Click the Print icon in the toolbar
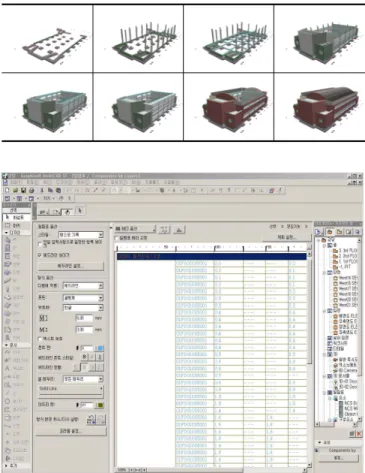The width and height of the screenshot is (365, 473). 31,190
